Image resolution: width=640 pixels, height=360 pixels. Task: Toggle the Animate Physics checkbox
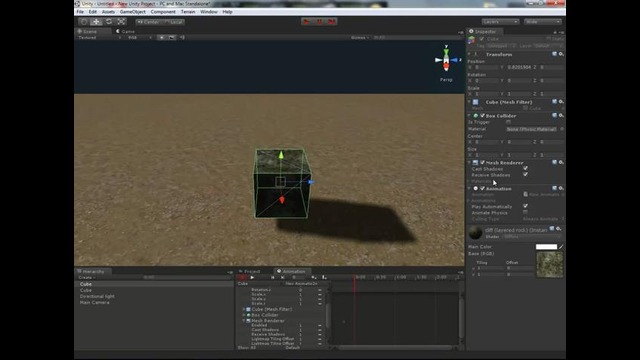pyautogui.click(x=525, y=212)
